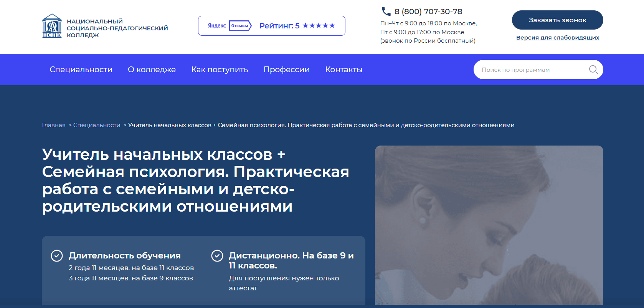Focus the Поиск по программам search field
The image size is (644, 308).
538,70
